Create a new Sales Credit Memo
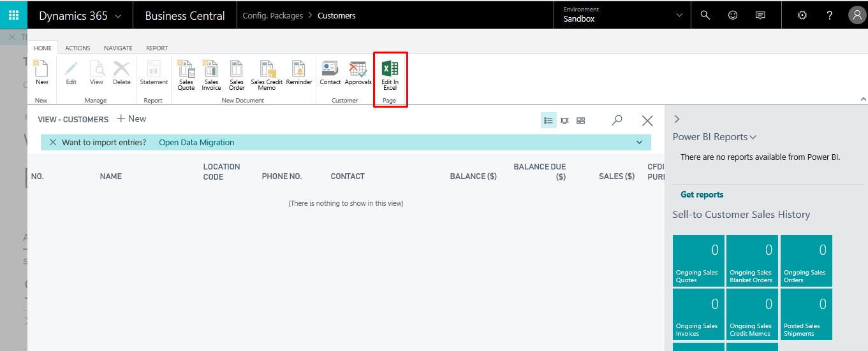Screen dimensions: 868x351 pyautogui.click(x=267, y=75)
